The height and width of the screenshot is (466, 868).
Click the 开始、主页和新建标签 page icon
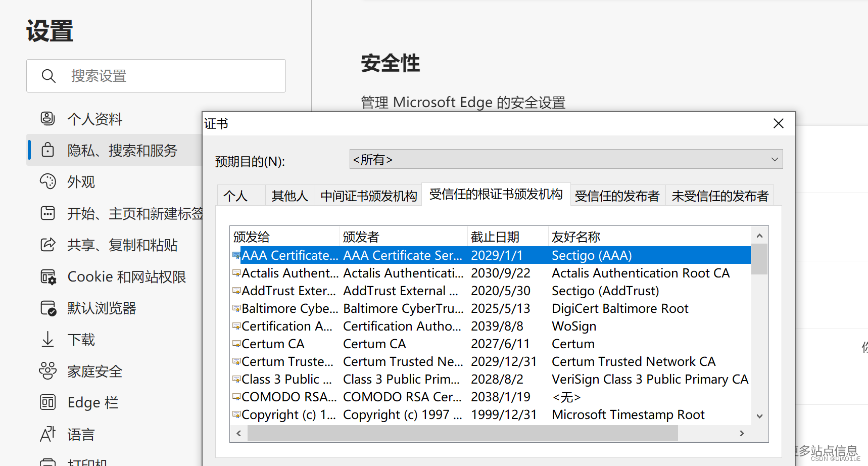47,213
